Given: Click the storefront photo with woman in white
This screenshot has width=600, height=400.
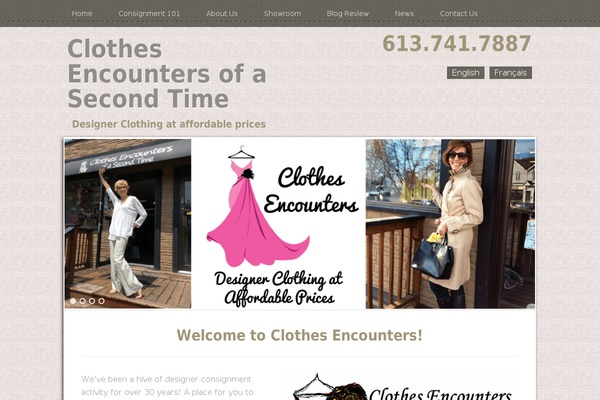Looking at the screenshot, I should pos(128,224).
